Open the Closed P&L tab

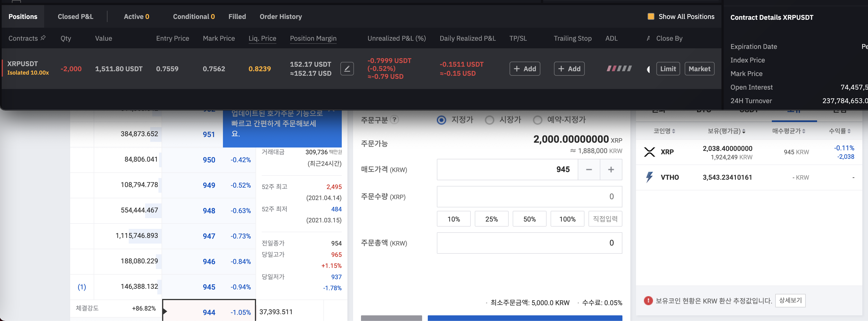(x=75, y=16)
